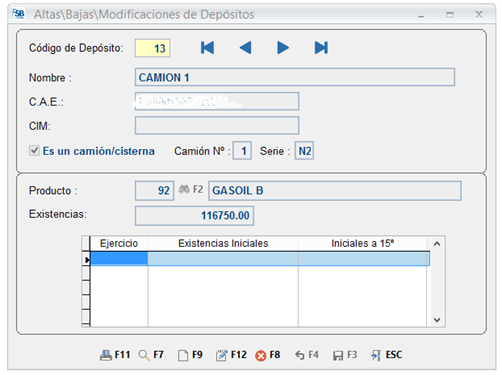
Task: Click the Nombre field CAMION 1
Action: coord(295,77)
